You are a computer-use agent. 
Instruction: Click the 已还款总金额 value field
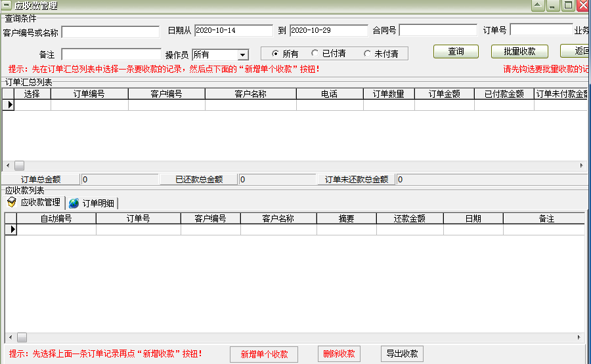(x=277, y=180)
